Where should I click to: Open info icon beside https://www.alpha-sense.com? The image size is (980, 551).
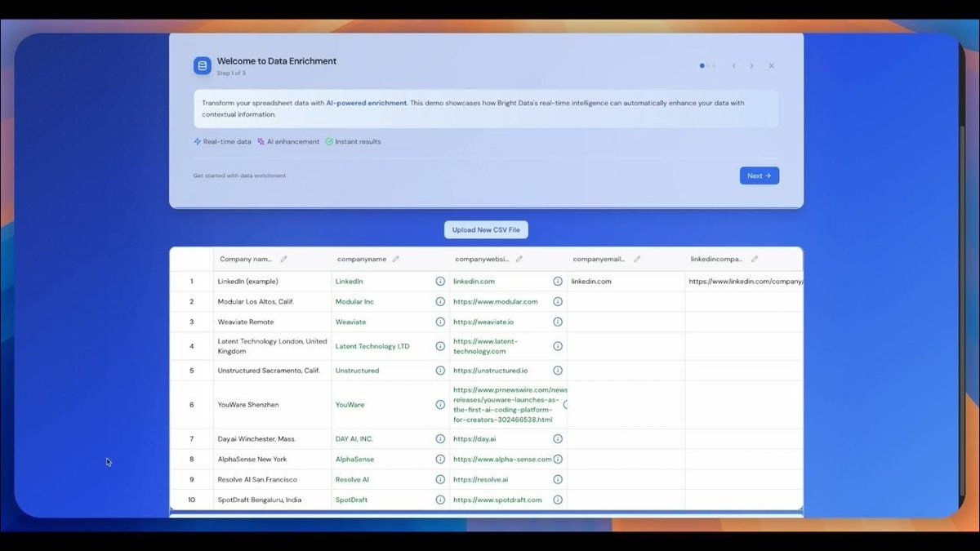coord(558,459)
